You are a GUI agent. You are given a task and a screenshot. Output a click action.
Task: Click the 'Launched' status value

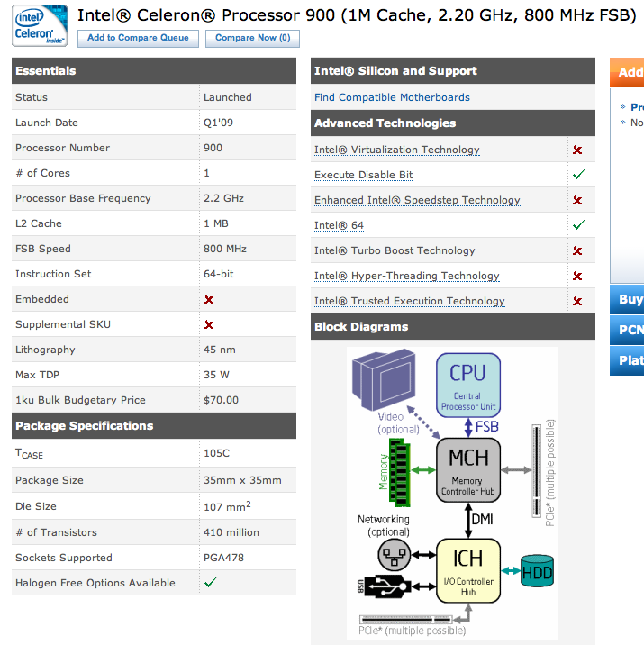click(x=227, y=97)
